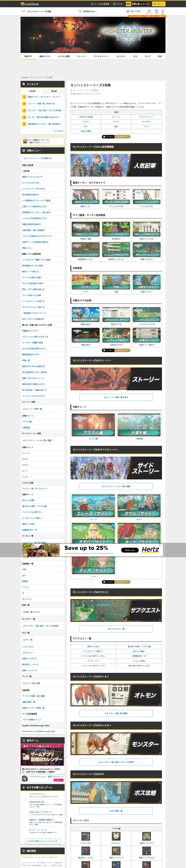Collapse the ▼目次 table of contents header
Image resolution: width=186 pixels, height=868 pixels.
116,112
